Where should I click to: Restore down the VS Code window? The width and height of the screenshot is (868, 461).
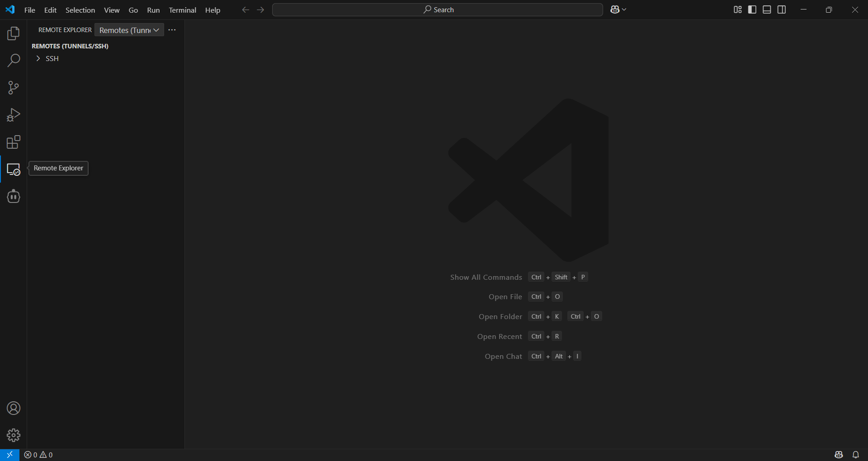829,9
